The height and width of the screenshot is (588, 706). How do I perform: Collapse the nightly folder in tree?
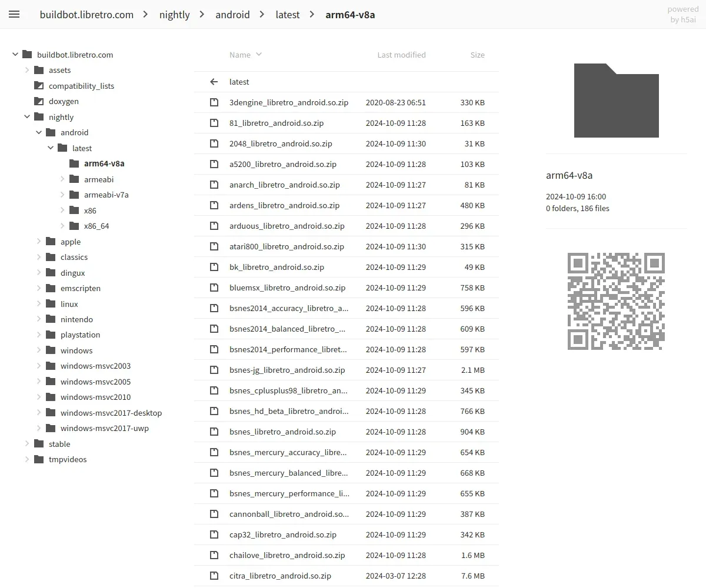tap(27, 117)
